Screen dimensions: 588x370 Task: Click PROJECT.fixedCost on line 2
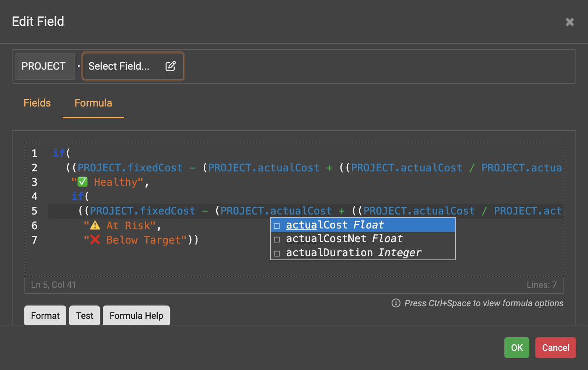(130, 168)
